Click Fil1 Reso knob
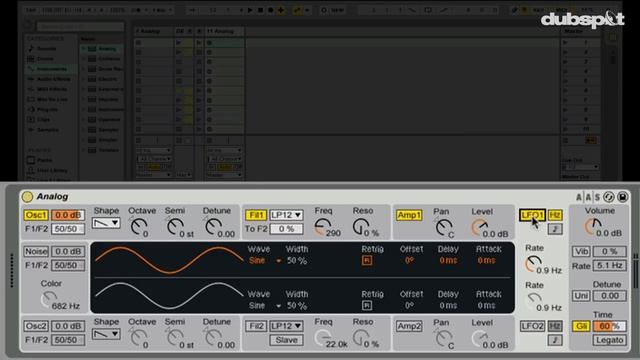The height and width of the screenshot is (360, 640). 361,227
